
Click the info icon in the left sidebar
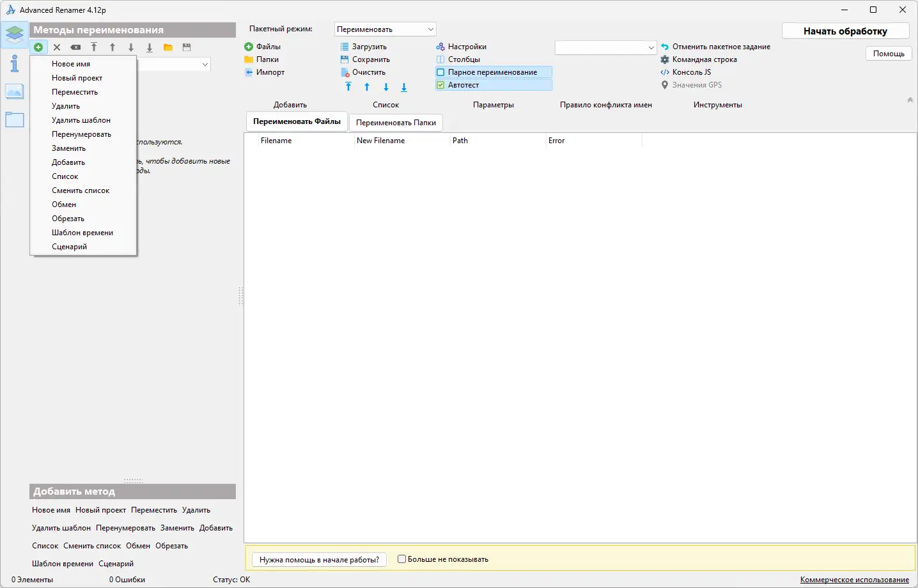[15, 63]
